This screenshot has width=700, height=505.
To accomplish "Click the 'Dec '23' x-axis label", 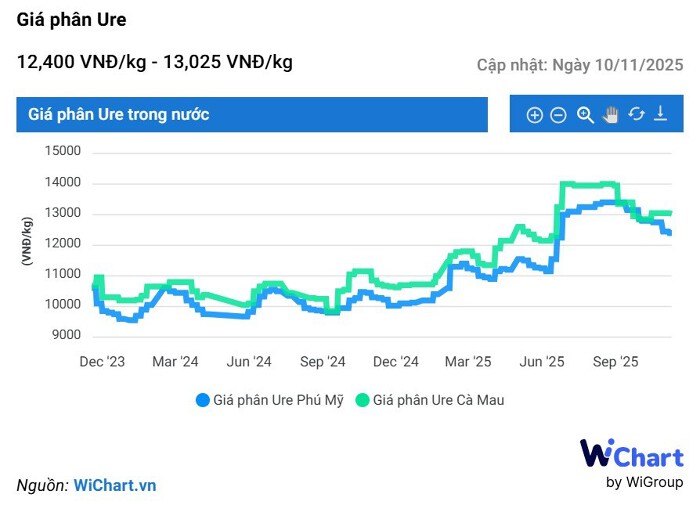I will pyautogui.click(x=104, y=361).
